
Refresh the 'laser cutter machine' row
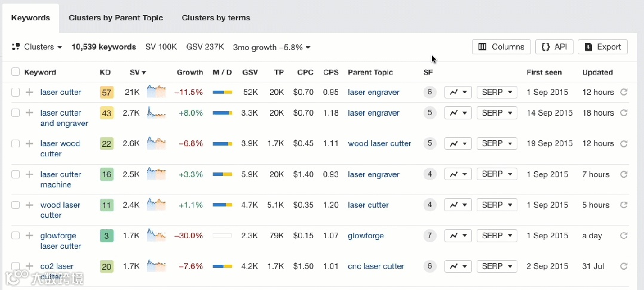pos(624,174)
